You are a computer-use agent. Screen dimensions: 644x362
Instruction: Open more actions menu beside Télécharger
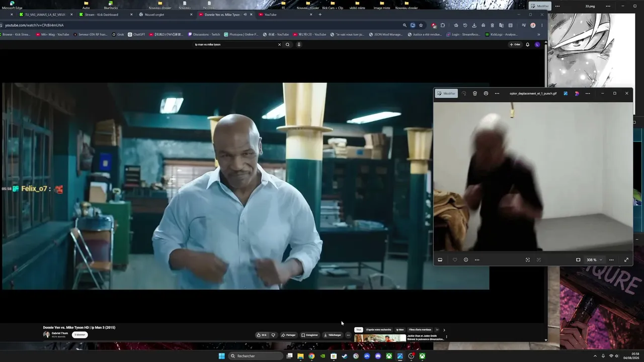[x=348, y=335]
